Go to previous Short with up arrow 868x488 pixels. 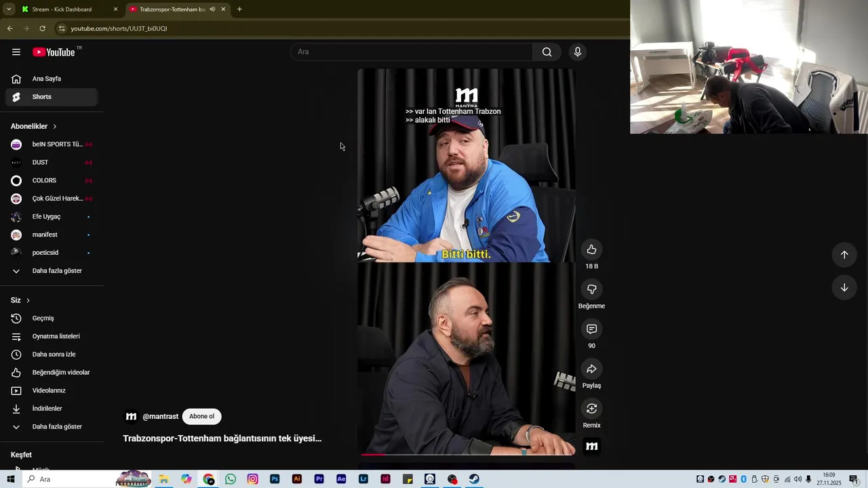(x=844, y=255)
